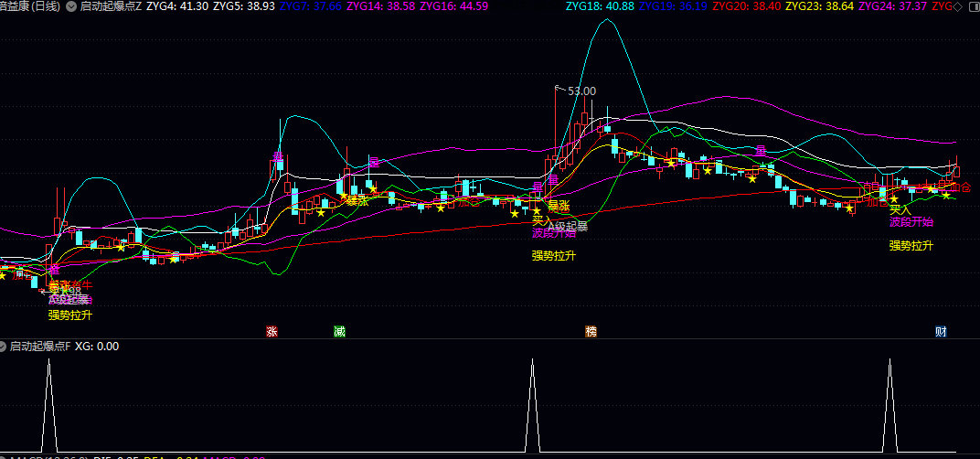
Task: Click the rightmost 强势拉升 yellow signal text
Action: tap(911, 245)
